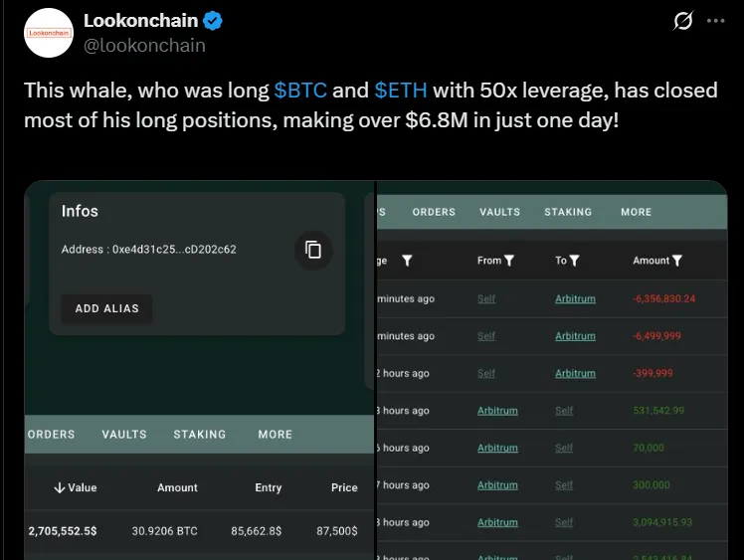The height and width of the screenshot is (560, 744).
Task: Click the @lookonchain handle
Action: click(144, 45)
